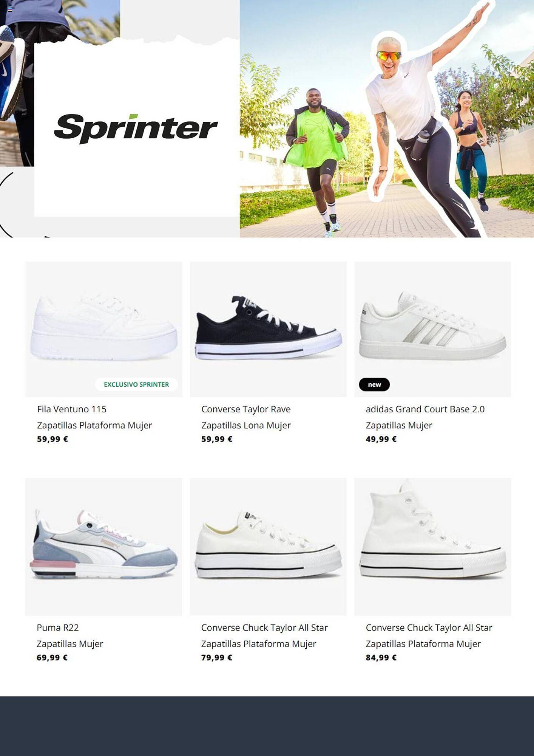Click the 69,99 € Puma price
The image size is (534, 756).
[52, 657]
